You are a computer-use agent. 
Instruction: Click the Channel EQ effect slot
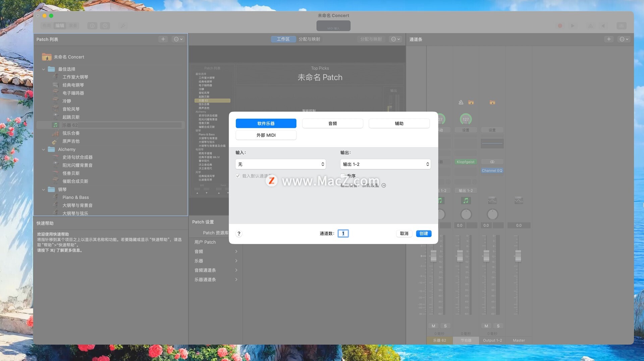pos(492,171)
